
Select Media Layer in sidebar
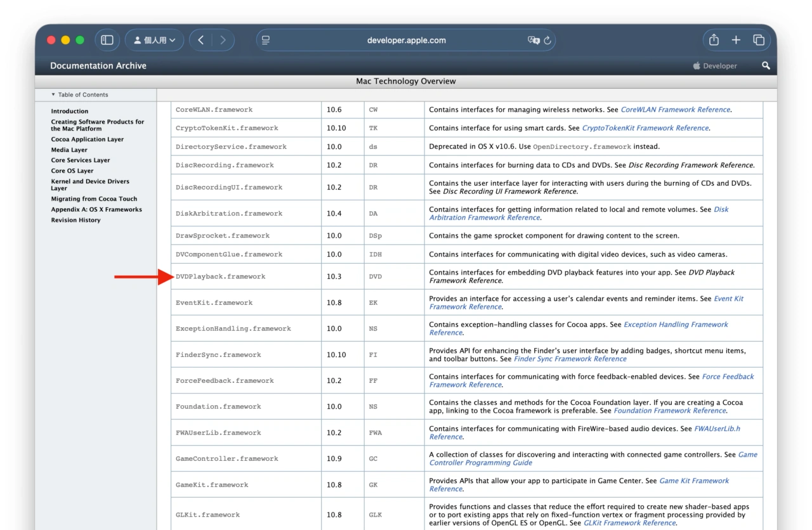[x=69, y=150]
